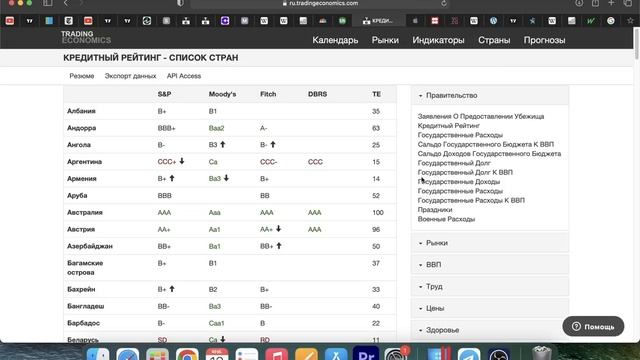Screen dimensions: 640x360
Task: Open the Календарь menu
Action: tap(335, 40)
